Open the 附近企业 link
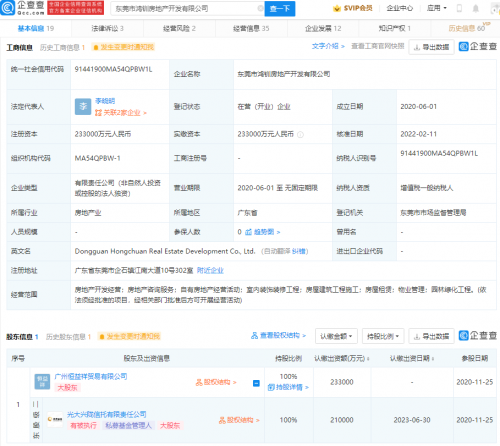This screenshot has width=500, height=446. point(210,270)
